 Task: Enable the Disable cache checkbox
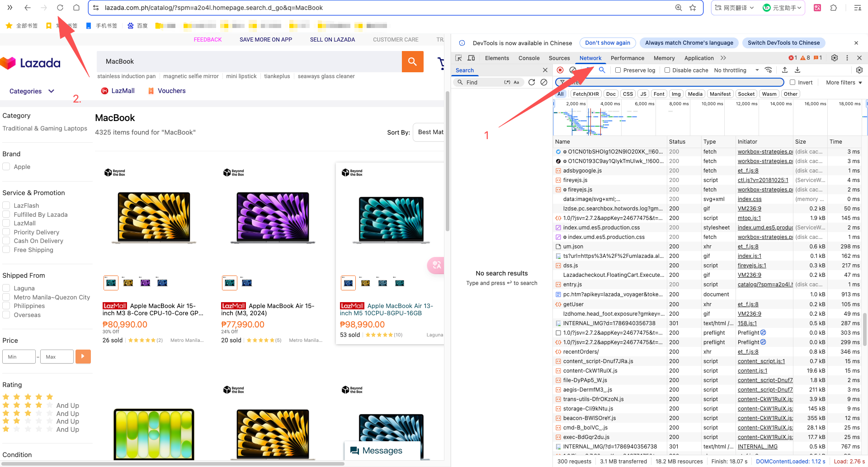[667, 70]
